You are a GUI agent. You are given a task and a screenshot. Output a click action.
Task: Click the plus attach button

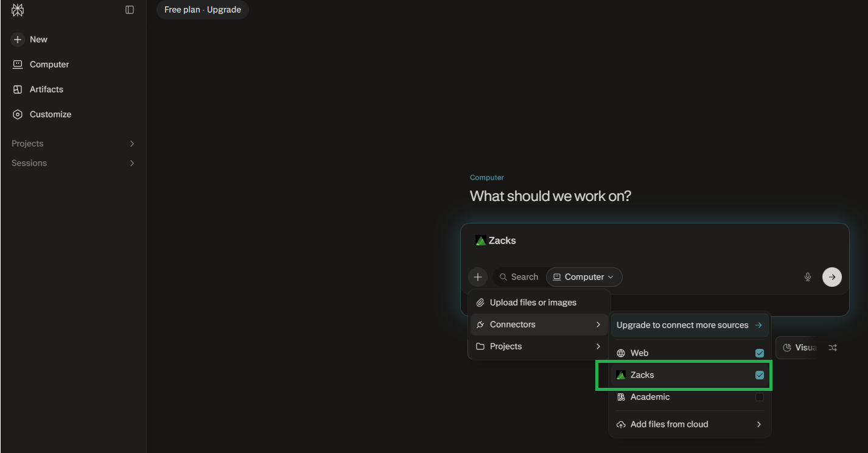(x=478, y=277)
